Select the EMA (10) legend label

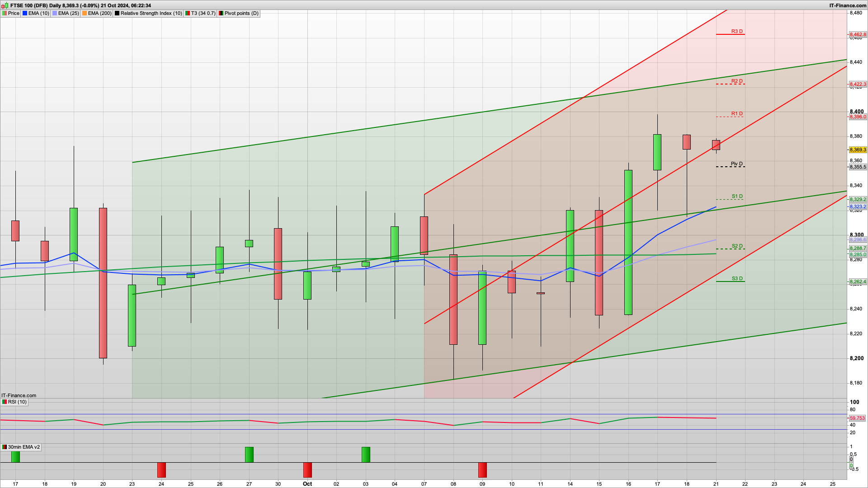(39, 14)
